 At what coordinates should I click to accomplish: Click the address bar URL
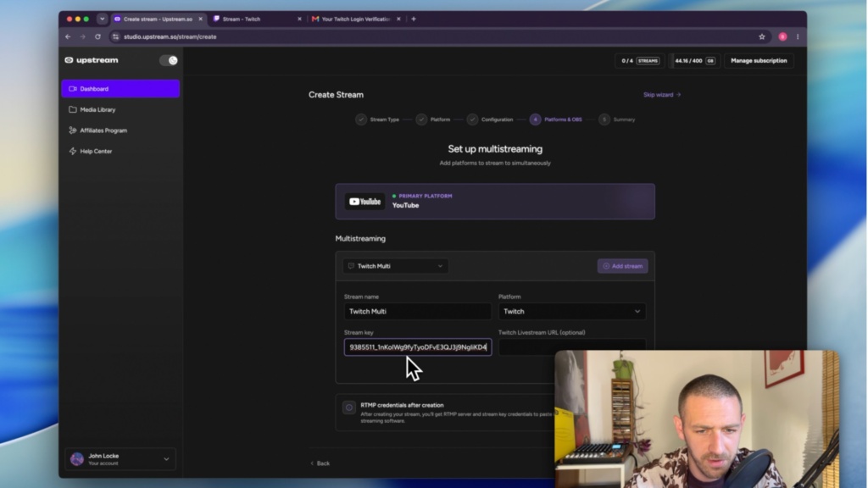click(170, 36)
